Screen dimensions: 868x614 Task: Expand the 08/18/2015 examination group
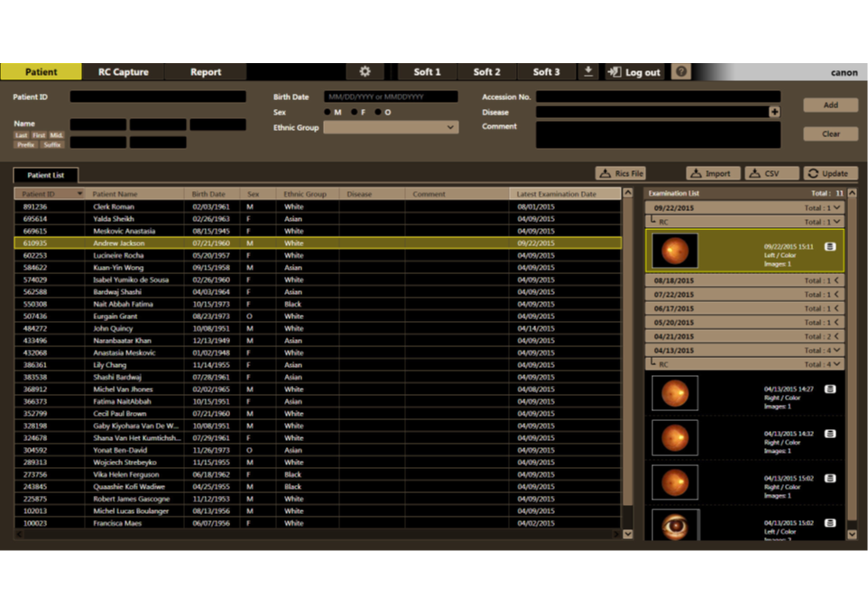[837, 280]
